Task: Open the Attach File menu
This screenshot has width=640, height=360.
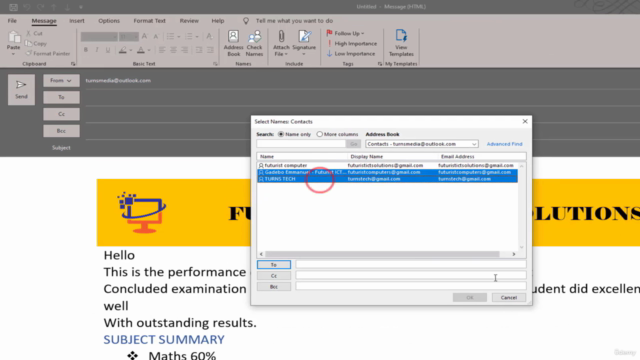Action: pyautogui.click(x=281, y=43)
